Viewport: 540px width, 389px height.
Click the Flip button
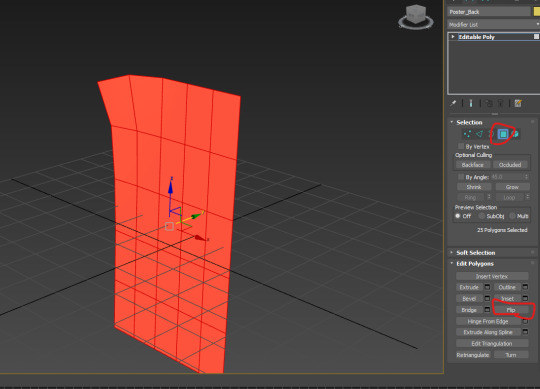click(511, 310)
